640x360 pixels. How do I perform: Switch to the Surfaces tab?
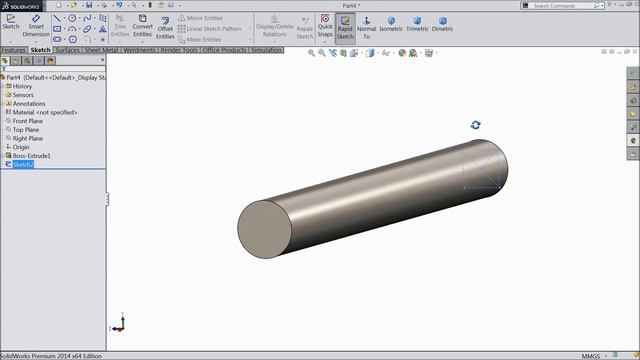tap(67, 50)
